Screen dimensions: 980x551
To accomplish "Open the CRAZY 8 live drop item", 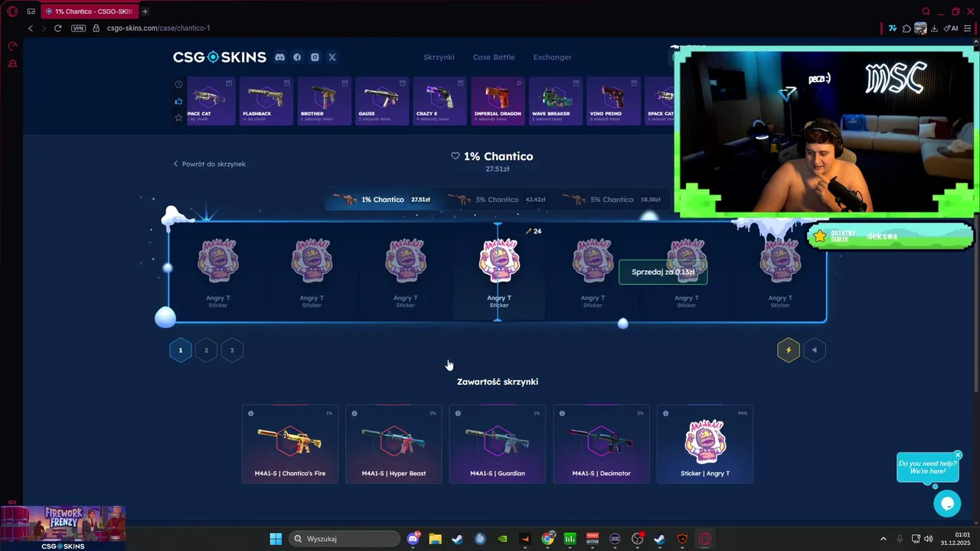I will click(439, 101).
